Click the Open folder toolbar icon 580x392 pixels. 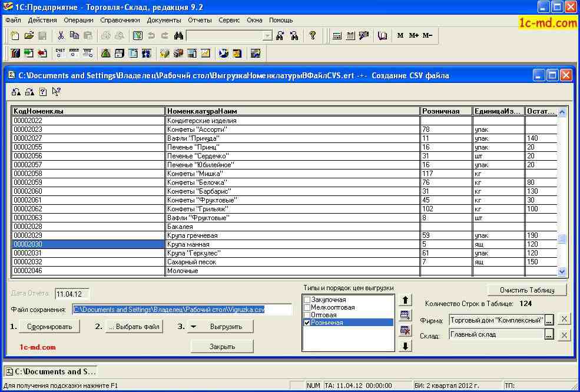click(29, 36)
